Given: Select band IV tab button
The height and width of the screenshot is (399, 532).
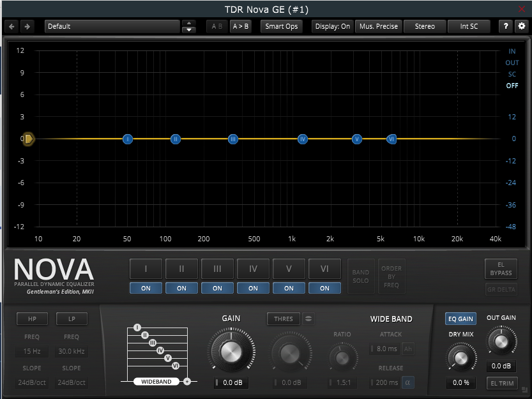Looking at the screenshot, I should 253,269.
